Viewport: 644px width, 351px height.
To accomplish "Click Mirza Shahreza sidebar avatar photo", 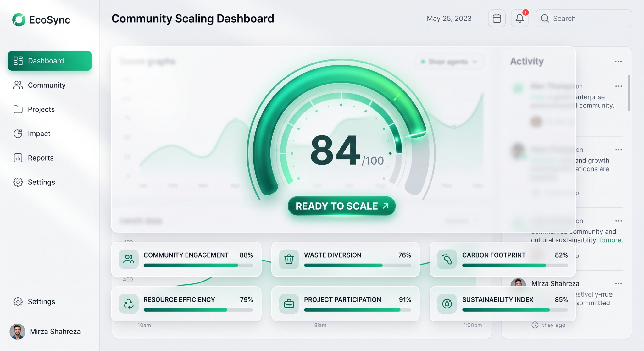I will [17, 332].
